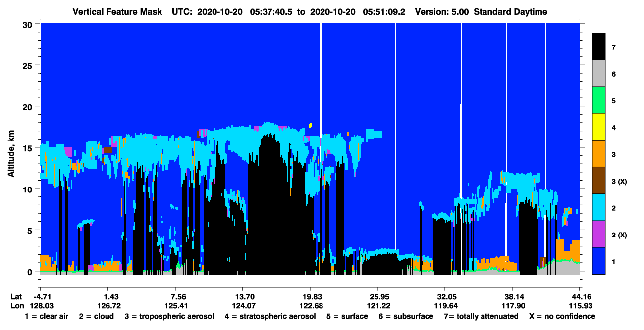Viewport: 644px width, 330px height.
Task: Click the '5 = surface' legend text
Action: click(x=347, y=316)
